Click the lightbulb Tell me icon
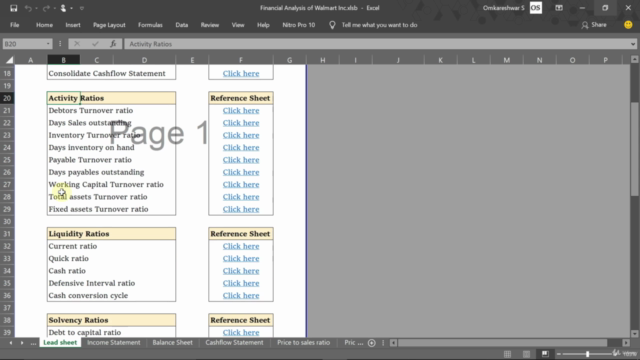Image resolution: width=640 pixels, height=360 pixels. pyautogui.click(x=332, y=25)
